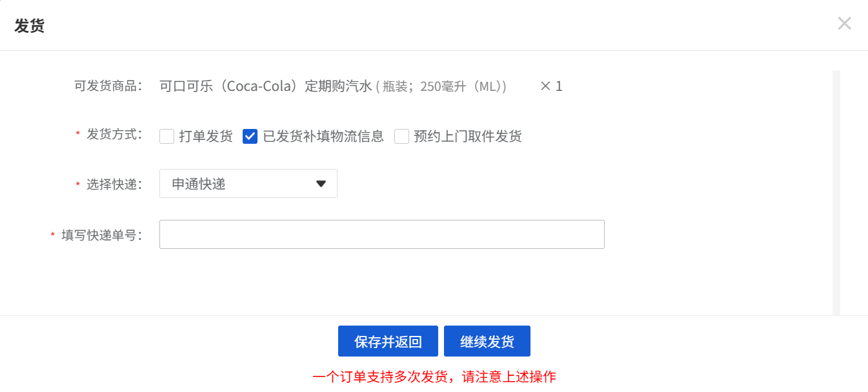Uncheck the 已发货补填物流信息 checkbox
The image size is (868, 392).
click(250, 137)
